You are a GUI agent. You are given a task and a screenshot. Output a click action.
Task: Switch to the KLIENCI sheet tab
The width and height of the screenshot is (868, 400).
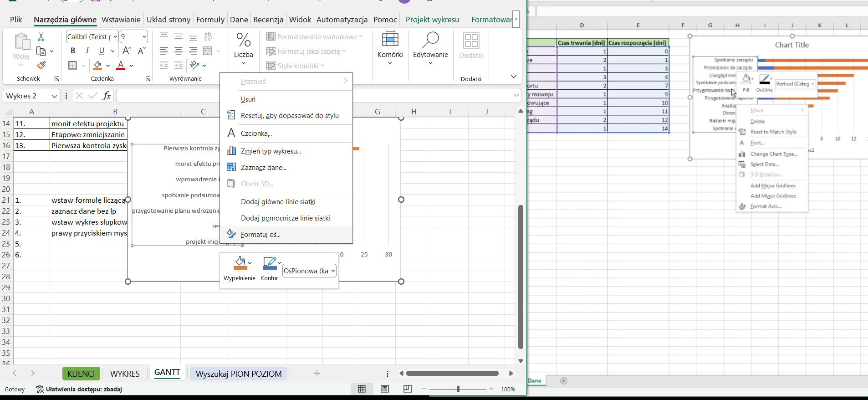pyautogui.click(x=81, y=374)
